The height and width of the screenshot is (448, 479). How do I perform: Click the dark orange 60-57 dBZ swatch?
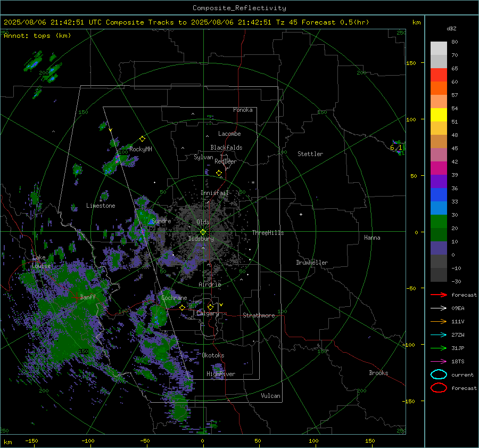coord(439,88)
